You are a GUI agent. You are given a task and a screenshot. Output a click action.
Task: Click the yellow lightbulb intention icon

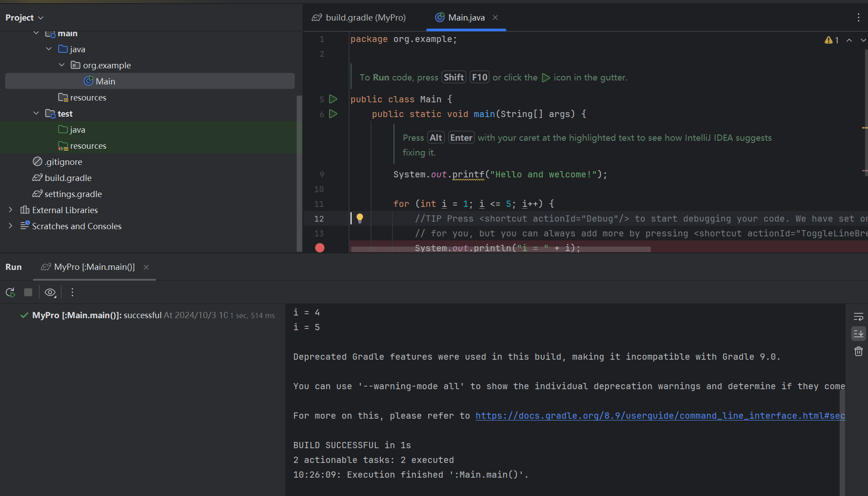[359, 218]
